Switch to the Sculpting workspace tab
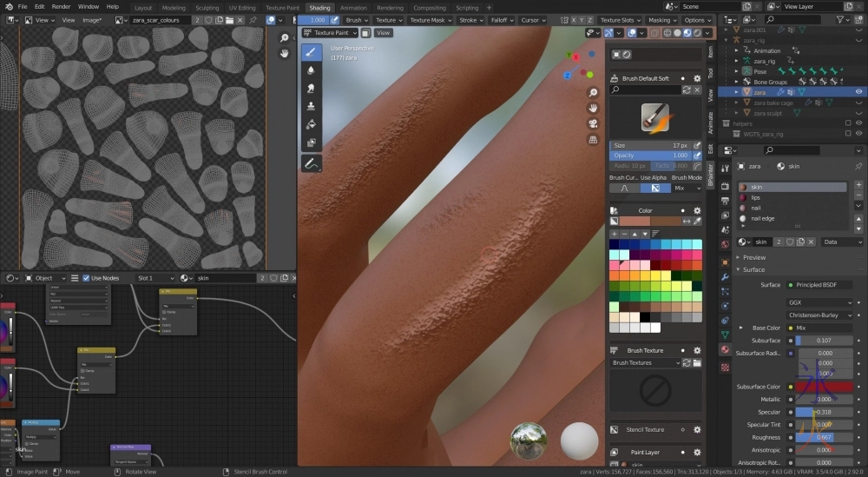 point(207,8)
